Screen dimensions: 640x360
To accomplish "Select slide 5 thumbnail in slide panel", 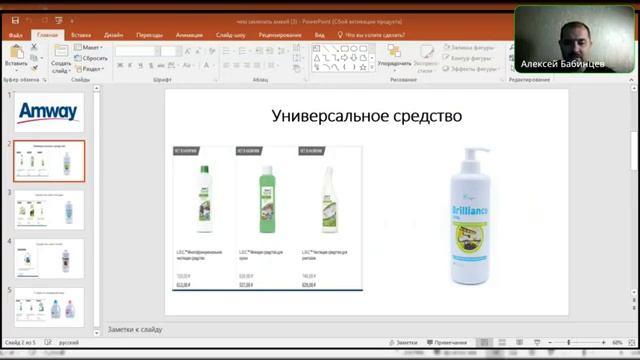I will pyautogui.click(x=49, y=307).
